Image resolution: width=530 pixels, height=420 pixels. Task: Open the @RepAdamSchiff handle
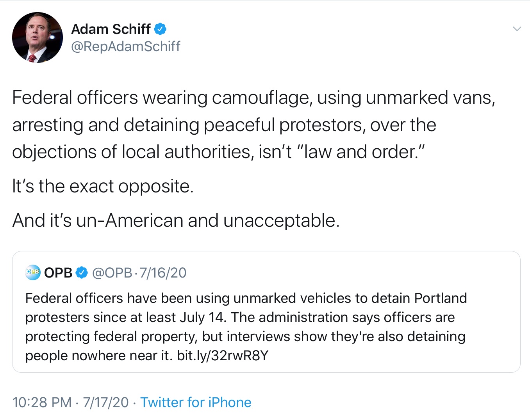(126, 46)
